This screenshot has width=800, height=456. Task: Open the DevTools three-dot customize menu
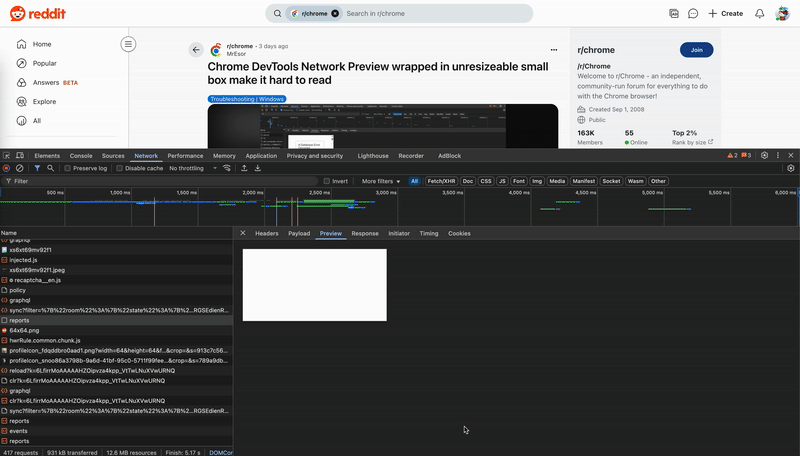tap(778, 156)
